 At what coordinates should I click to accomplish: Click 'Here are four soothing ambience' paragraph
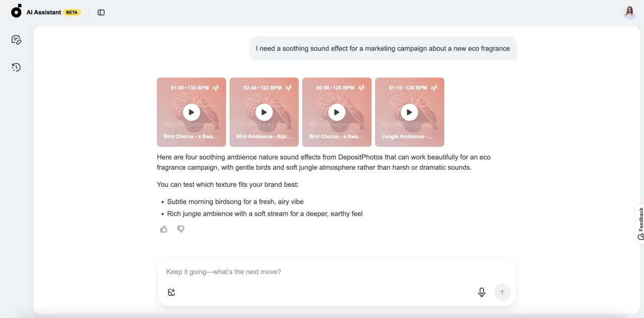coord(324,162)
